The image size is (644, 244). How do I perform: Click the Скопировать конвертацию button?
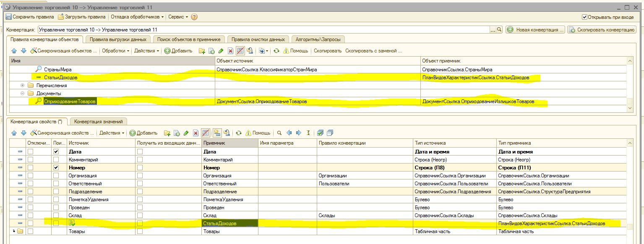pos(602,30)
